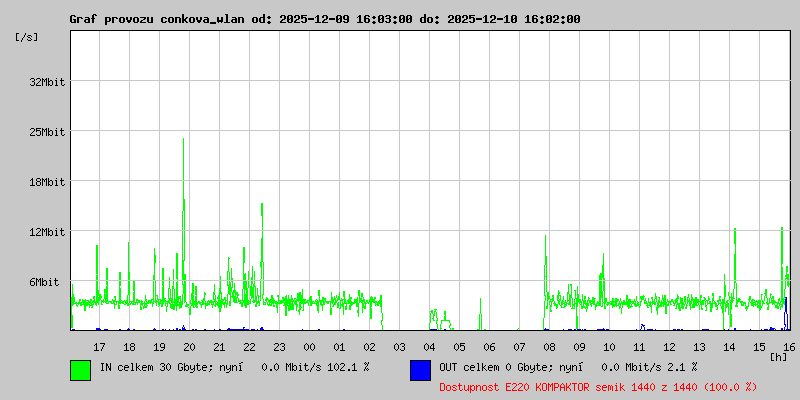
Task: Click hour label '15' on time axis
Action: 760,347
